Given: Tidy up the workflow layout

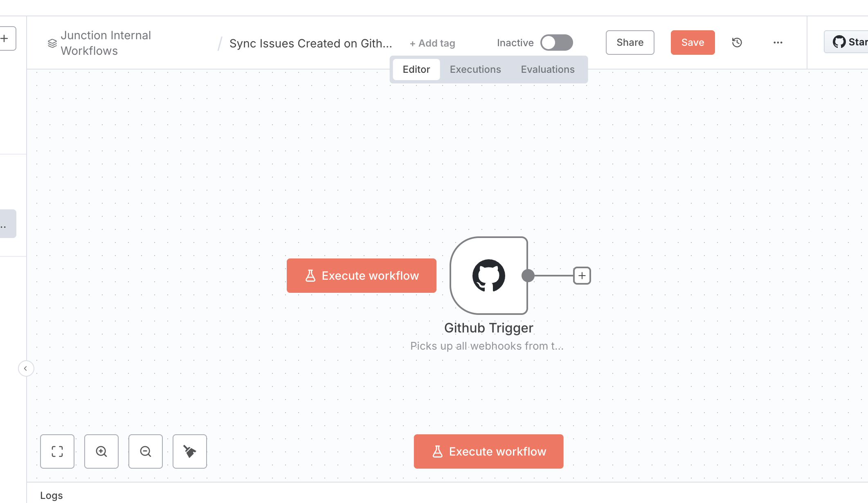Looking at the screenshot, I should click(x=189, y=451).
